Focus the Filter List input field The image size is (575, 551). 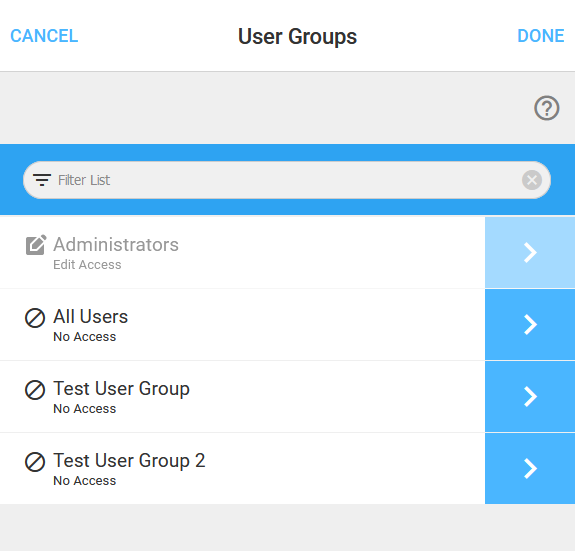[287, 180]
